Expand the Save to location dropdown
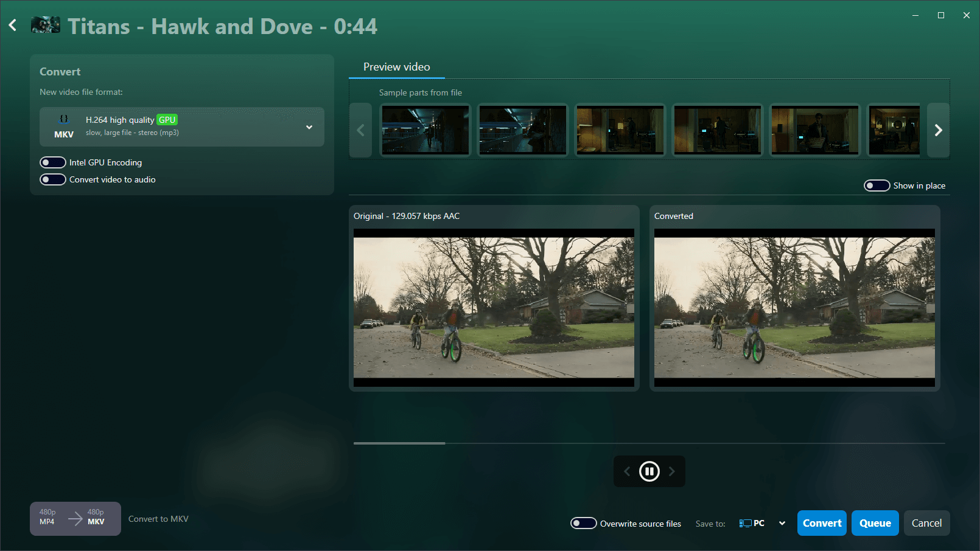Image resolution: width=980 pixels, height=551 pixels. coord(782,523)
